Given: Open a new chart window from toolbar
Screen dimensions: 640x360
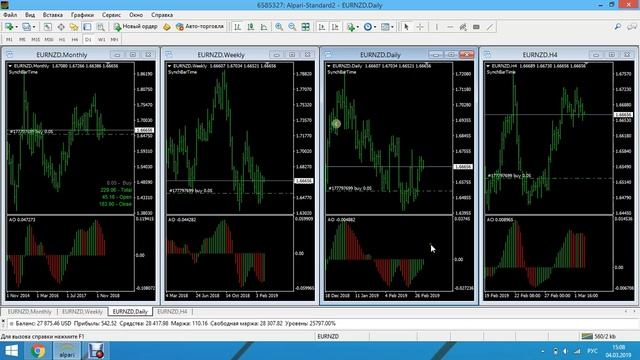Looking at the screenshot, I should [x=8, y=27].
